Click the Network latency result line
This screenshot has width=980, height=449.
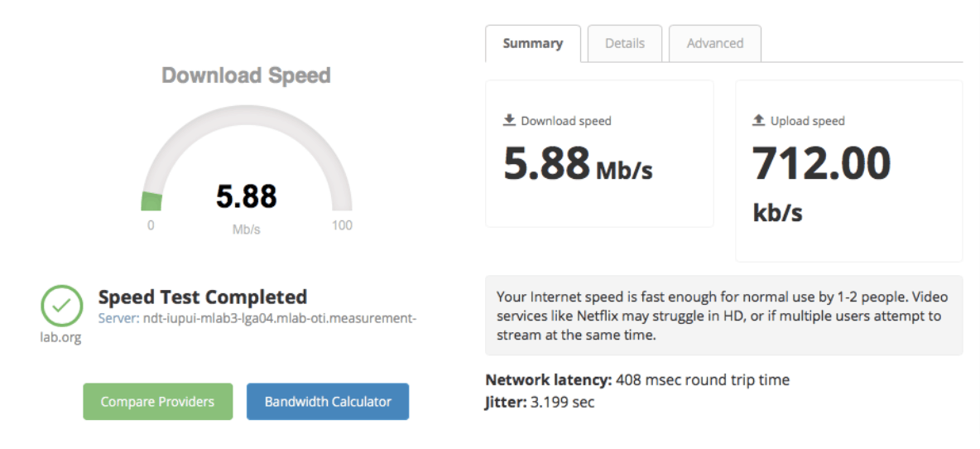pyautogui.click(x=637, y=379)
